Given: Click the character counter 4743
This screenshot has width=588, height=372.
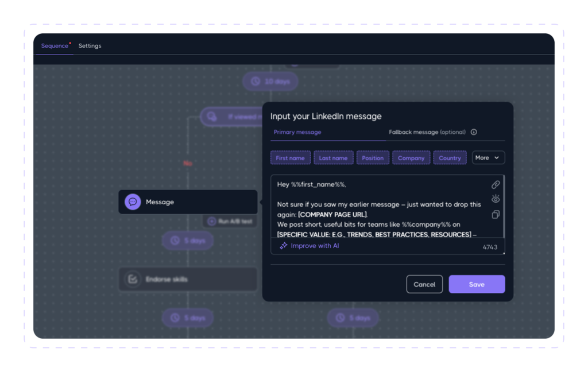Looking at the screenshot, I should click(x=490, y=247).
